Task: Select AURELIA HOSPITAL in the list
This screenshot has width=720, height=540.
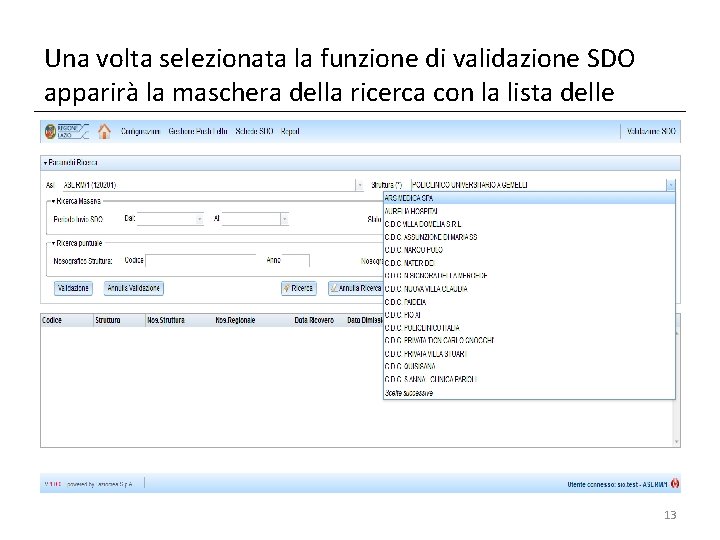Action: [x=529, y=211]
